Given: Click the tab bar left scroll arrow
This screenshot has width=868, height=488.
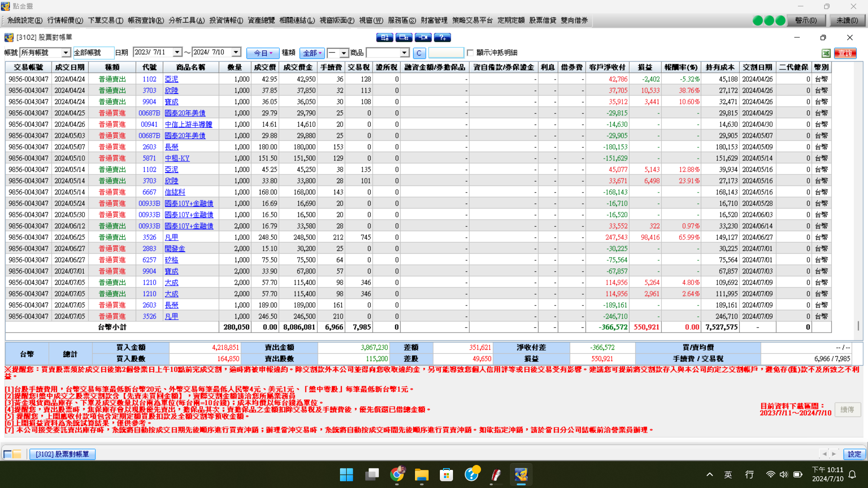Looking at the screenshot, I should point(825,454).
